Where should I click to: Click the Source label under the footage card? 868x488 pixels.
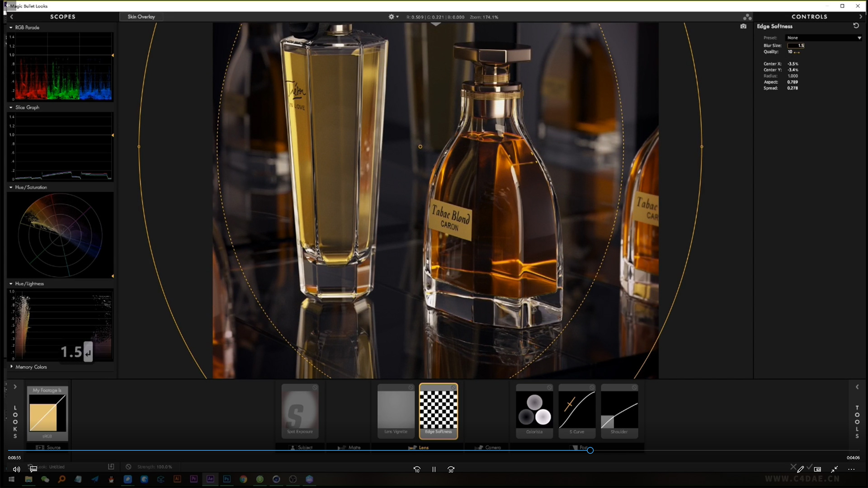pyautogui.click(x=53, y=447)
